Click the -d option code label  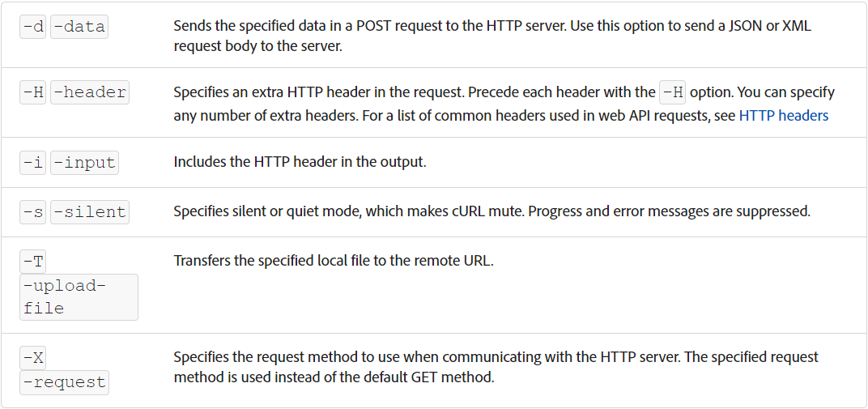[33, 27]
